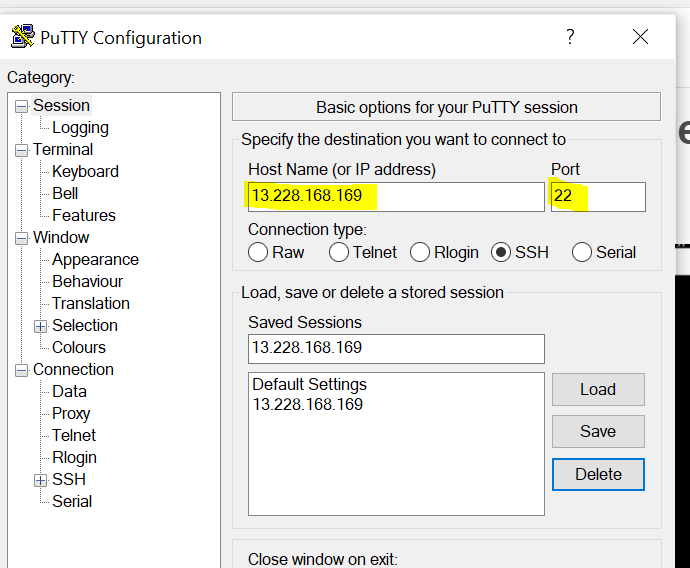Select Default Settings in the sessions list
690x568 pixels.
309,385
